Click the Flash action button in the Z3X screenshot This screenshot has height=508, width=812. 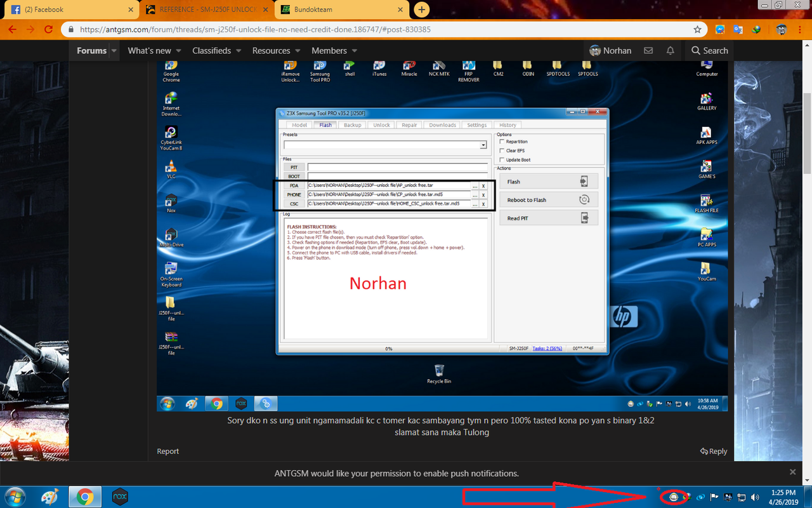point(549,182)
